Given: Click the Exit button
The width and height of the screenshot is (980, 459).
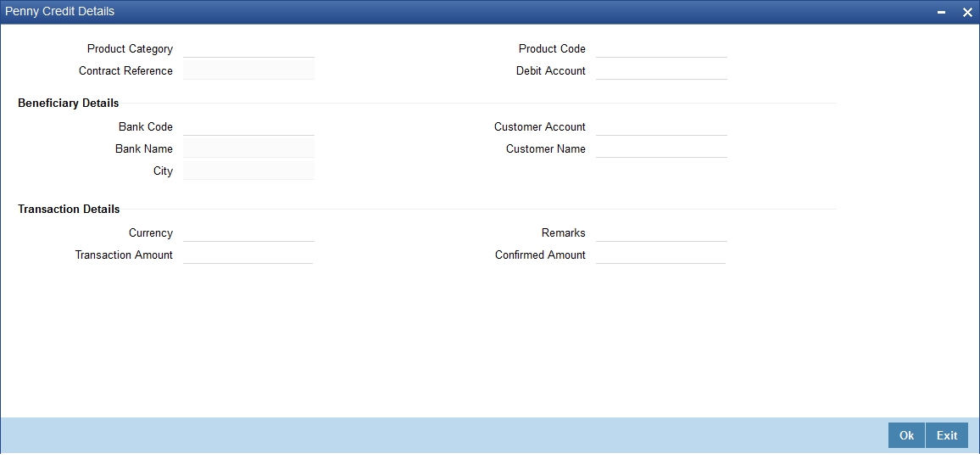Looking at the screenshot, I should coord(947,435).
